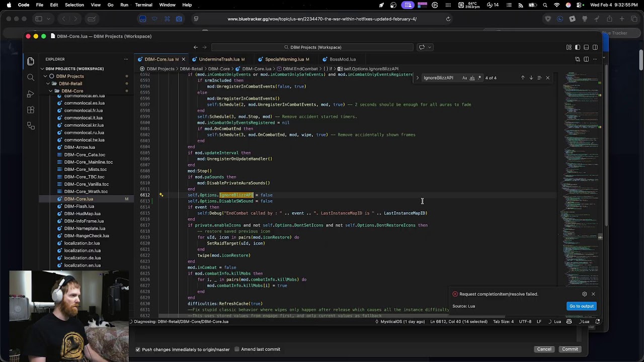
Task: Go forward using navigation right arrow
Action: coord(205,47)
